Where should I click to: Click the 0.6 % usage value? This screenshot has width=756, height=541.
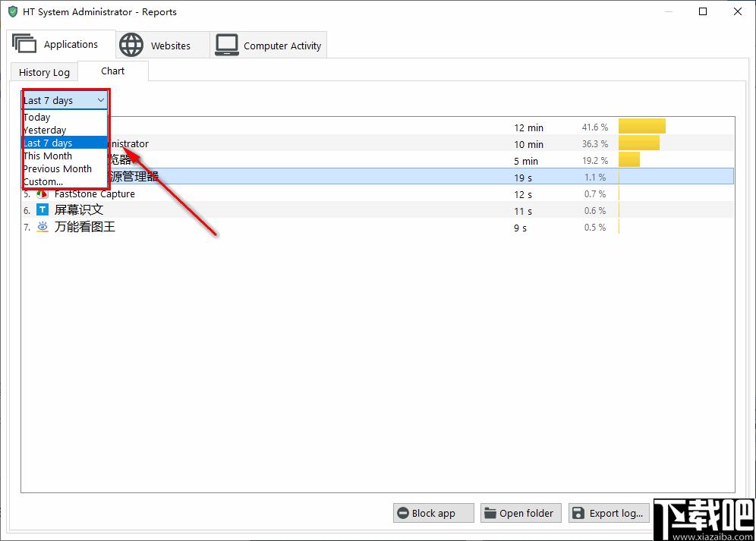point(595,211)
